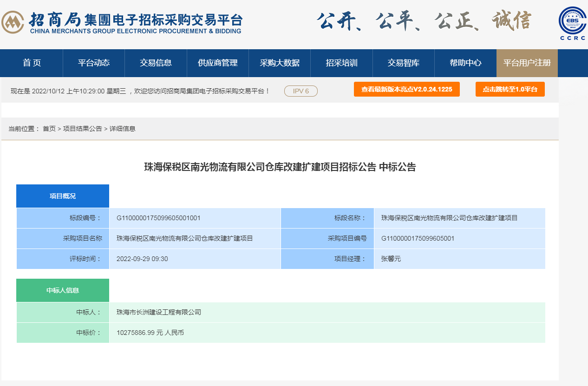This screenshot has height=386, width=588.
Task: Click the 详细信息 breadcrumb text
Action: (123, 129)
